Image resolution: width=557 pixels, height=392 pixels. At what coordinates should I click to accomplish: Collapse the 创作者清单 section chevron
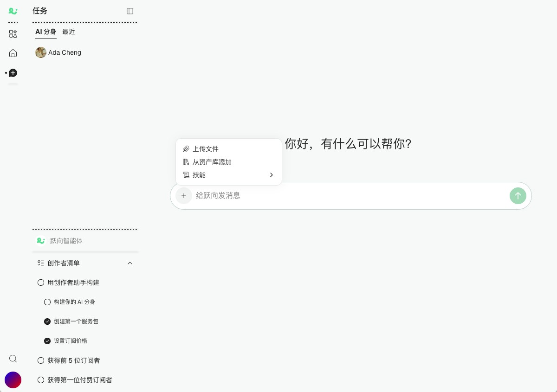click(130, 263)
